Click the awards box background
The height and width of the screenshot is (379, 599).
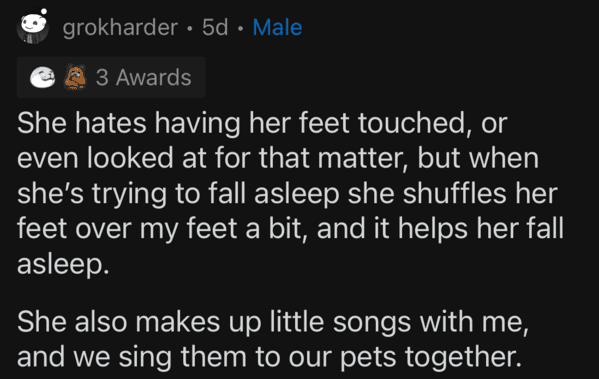pyautogui.click(x=111, y=77)
